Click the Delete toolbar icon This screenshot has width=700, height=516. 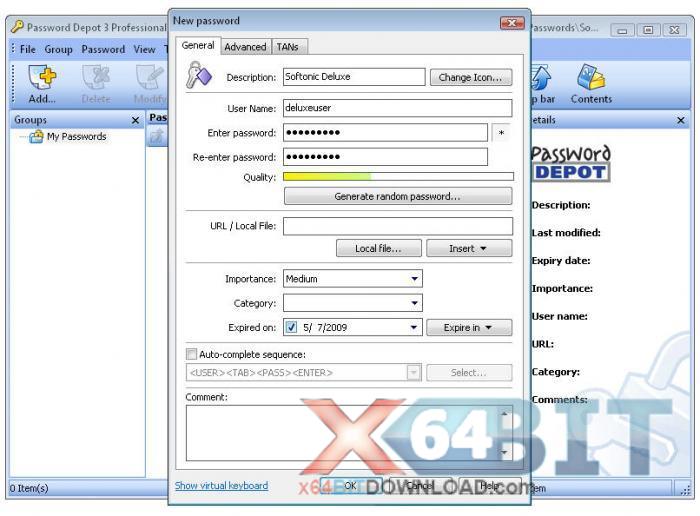click(x=96, y=83)
